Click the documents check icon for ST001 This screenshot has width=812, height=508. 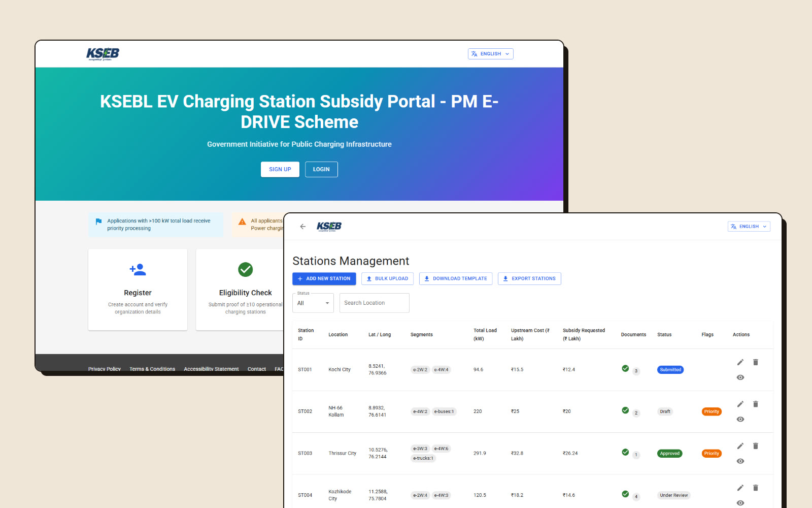pos(625,368)
